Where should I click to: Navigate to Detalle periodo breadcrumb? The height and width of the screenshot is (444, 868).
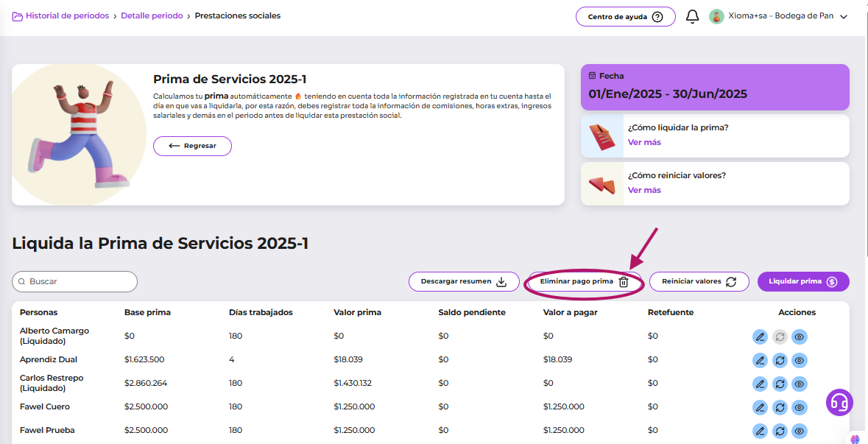point(152,15)
